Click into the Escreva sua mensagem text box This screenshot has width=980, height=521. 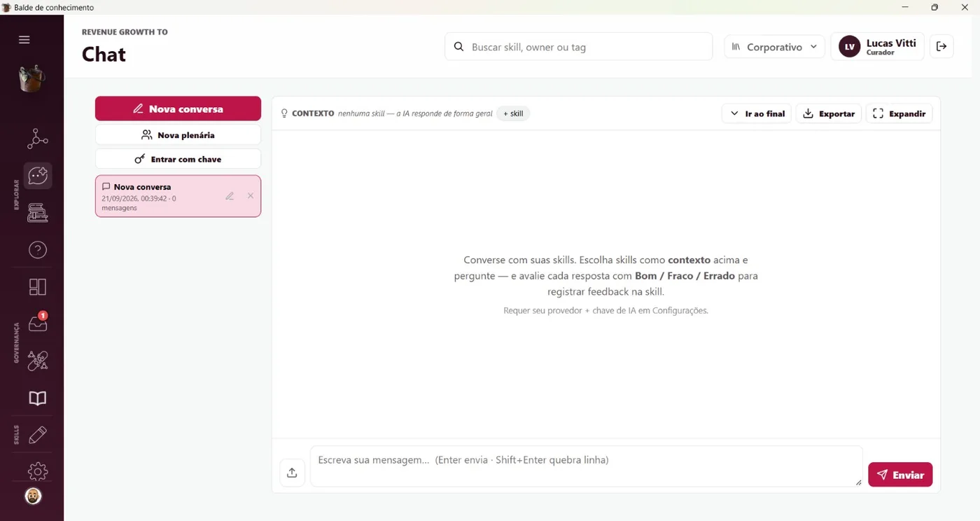pyautogui.click(x=586, y=466)
